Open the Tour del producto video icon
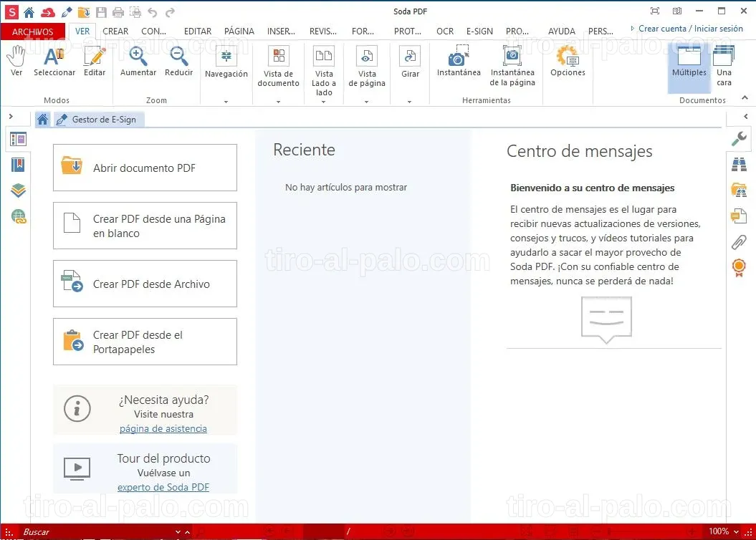The height and width of the screenshot is (540, 756). point(77,468)
